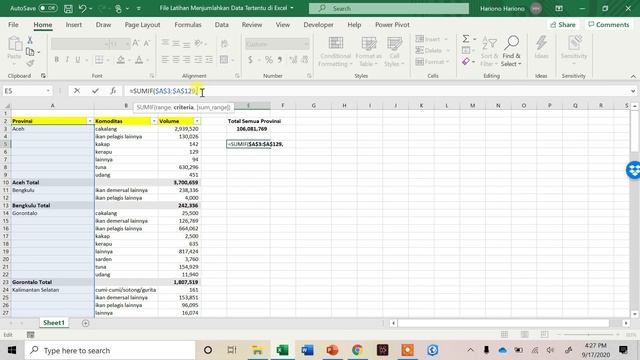Click horizontal scrollbar right arrow

(x=626, y=323)
